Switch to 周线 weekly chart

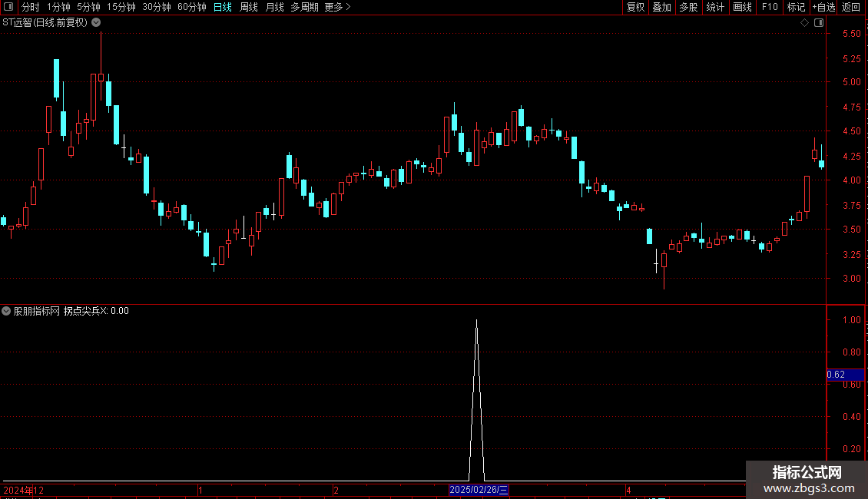(x=249, y=7)
